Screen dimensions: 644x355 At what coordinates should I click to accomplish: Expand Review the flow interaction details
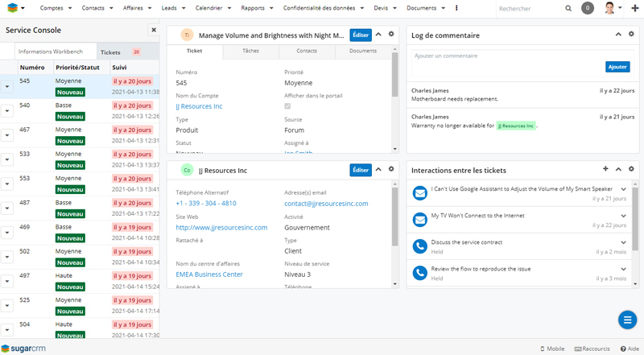click(623, 269)
